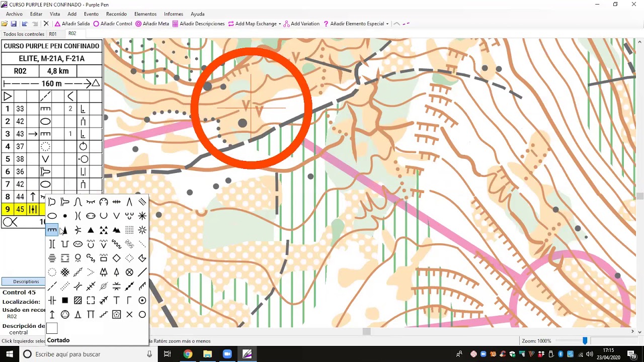
Task: Click the 4,8 km course length cell
Action: 58,71
